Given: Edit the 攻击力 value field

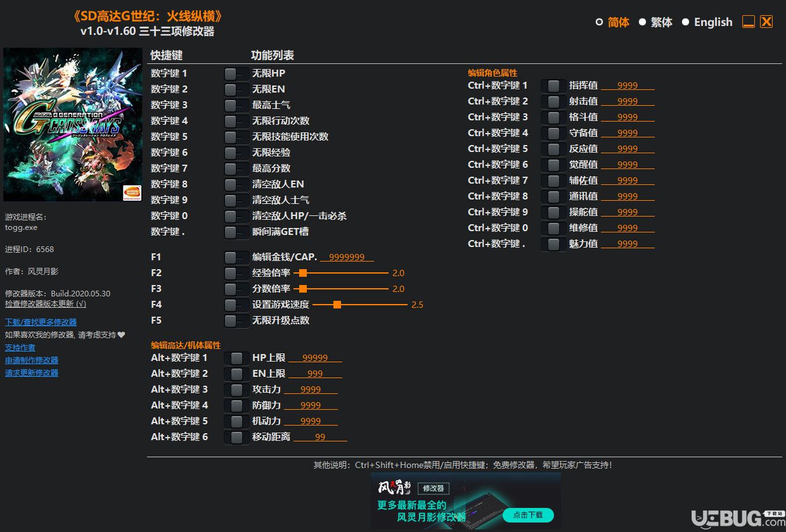Looking at the screenshot, I should pos(311,389).
